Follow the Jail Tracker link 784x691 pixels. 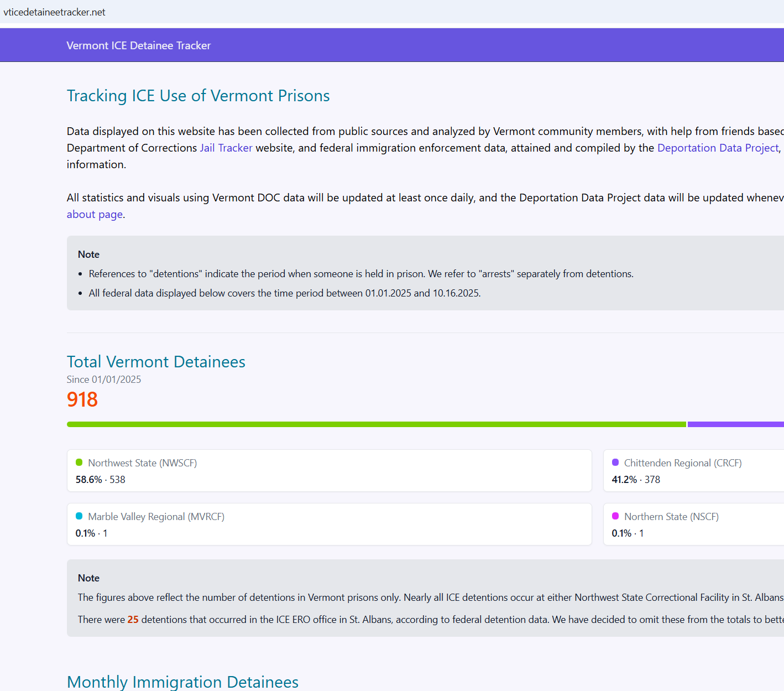click(226, 148)
